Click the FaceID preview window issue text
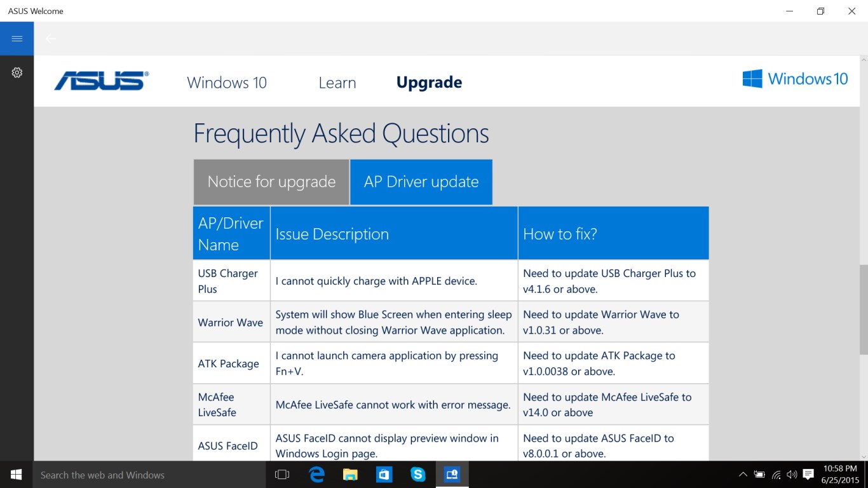Image resolution: width=868 pixels, height=488 pixels. [x=387, y=446]
